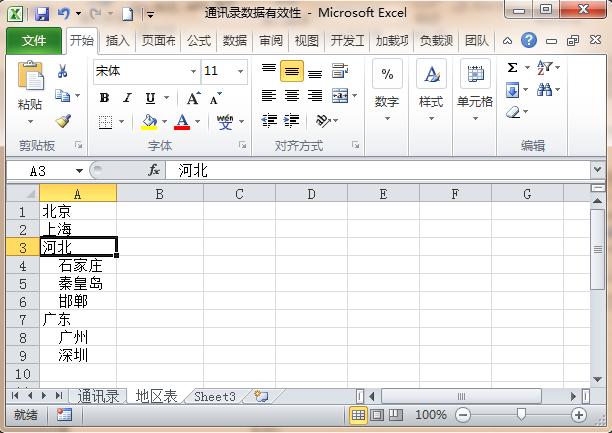Switch to the Sheet3 sheet tab

click(x=215, y=396)
